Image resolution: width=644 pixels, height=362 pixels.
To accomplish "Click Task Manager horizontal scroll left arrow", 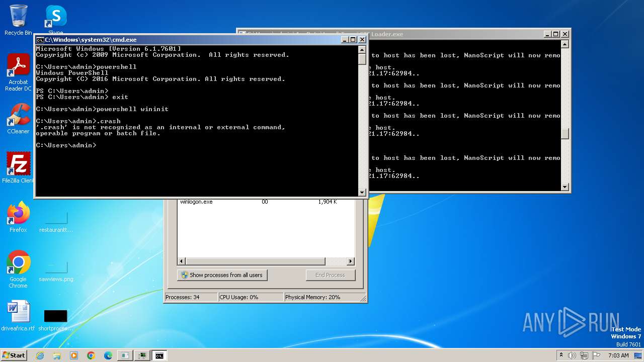I will pos(182,261).
